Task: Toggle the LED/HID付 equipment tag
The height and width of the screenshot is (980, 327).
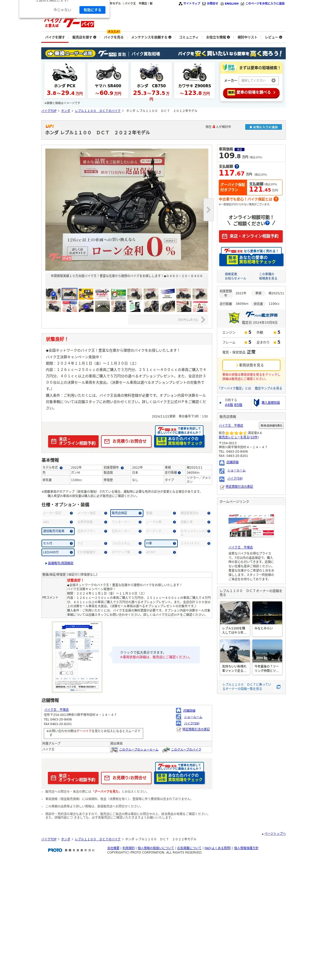Action: 58,552
